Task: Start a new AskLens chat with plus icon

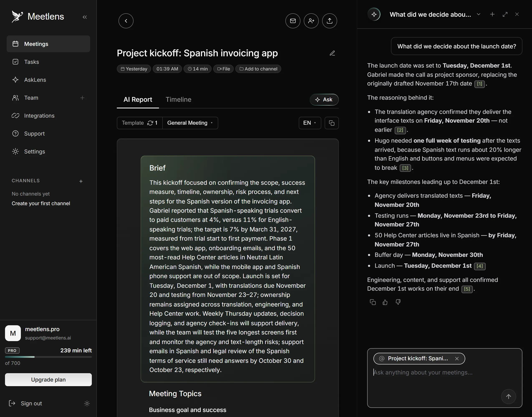Action: click(492, 14)
